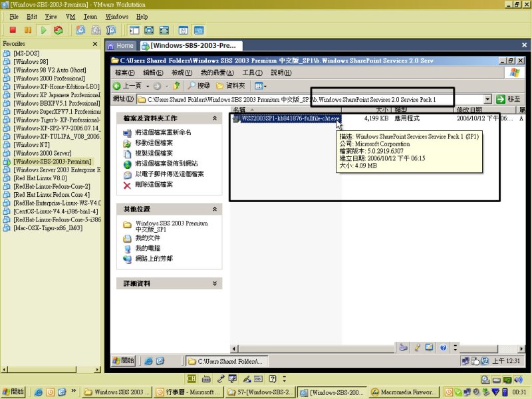This screenshot has width=532, height=399.
Task: Click the 移至 go button
Action: (508, 99)
